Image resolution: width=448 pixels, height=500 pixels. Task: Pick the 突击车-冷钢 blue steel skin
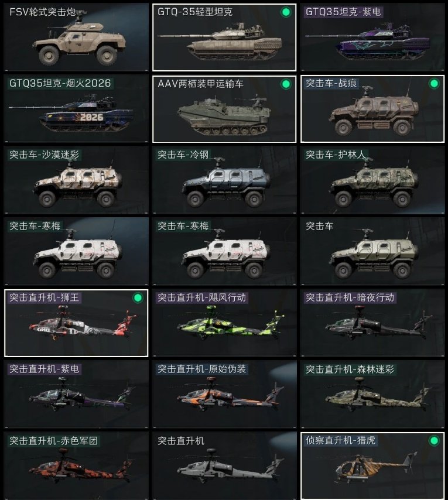(x=224, y=180)
